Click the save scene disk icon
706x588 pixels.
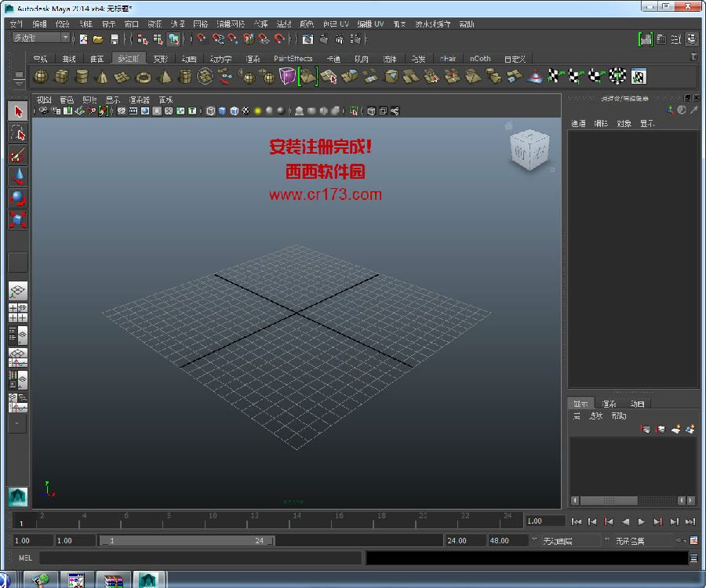point(115,38)
